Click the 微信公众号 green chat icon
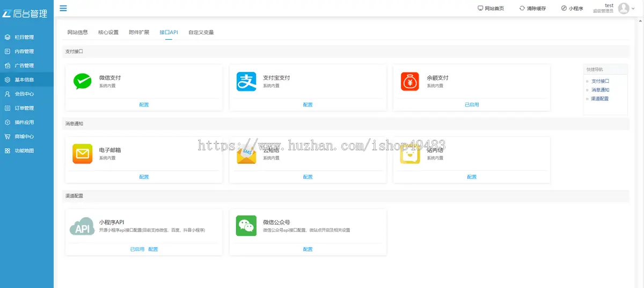The image size is (644, 288). tap(246, 226)
